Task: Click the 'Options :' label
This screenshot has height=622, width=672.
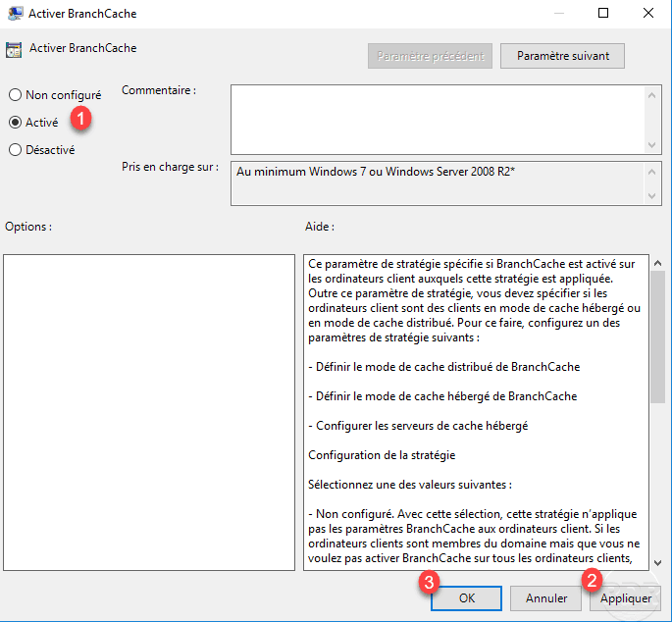Action: tap(28, 227)
